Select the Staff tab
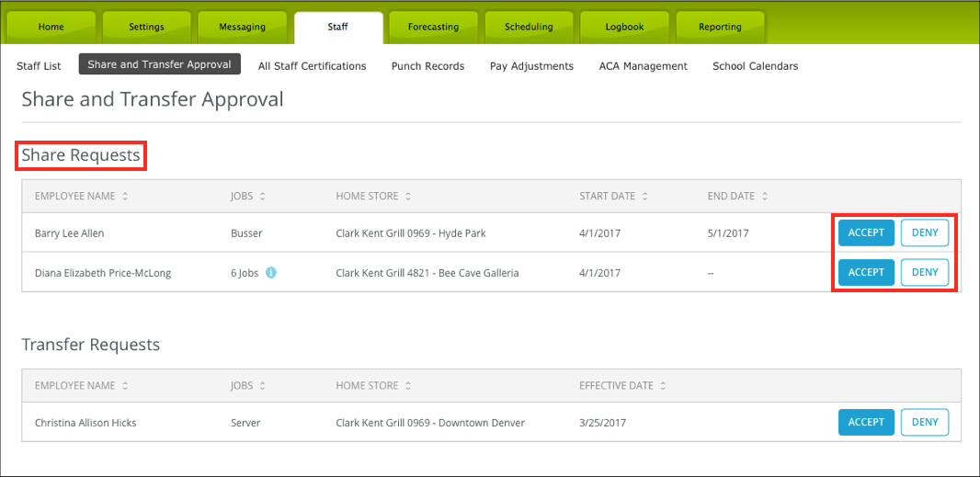Viewport: 980px width, 477px height. click(338, 28)
